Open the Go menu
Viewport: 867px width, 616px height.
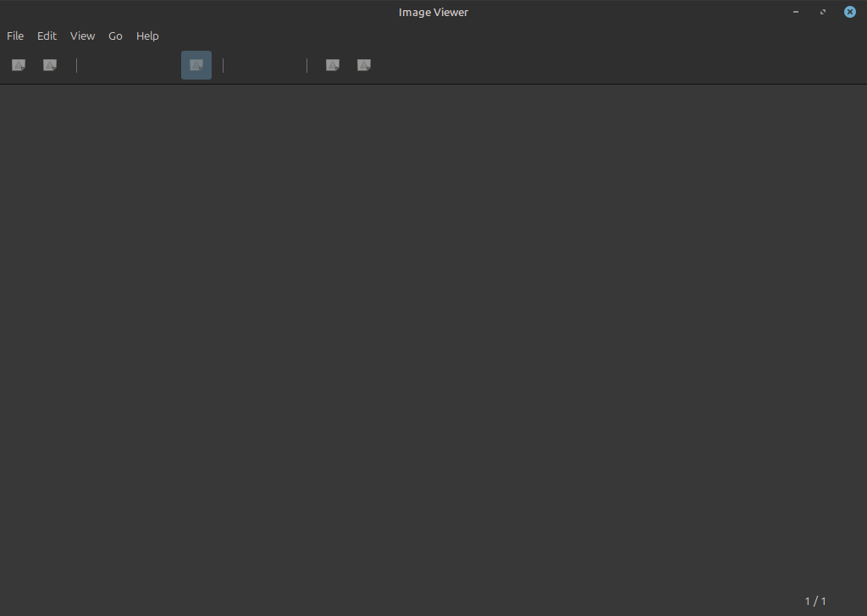pyautogui.click(x=115, y=36)
